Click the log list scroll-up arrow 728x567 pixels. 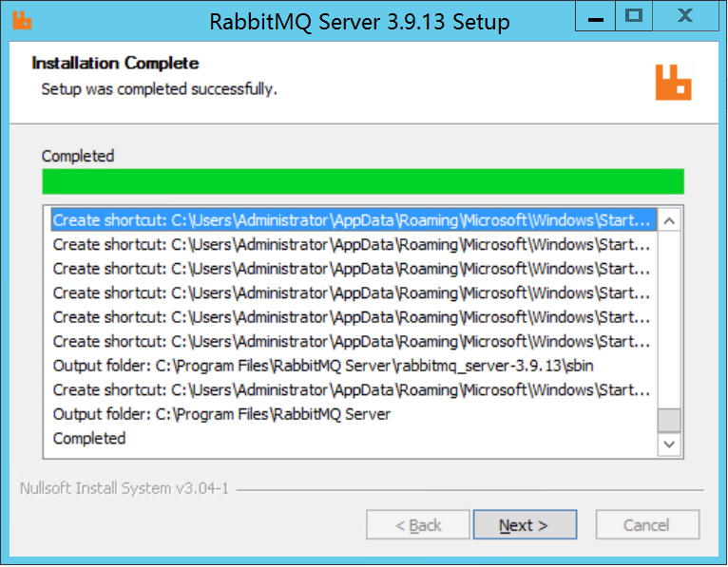tap(669, 221)
